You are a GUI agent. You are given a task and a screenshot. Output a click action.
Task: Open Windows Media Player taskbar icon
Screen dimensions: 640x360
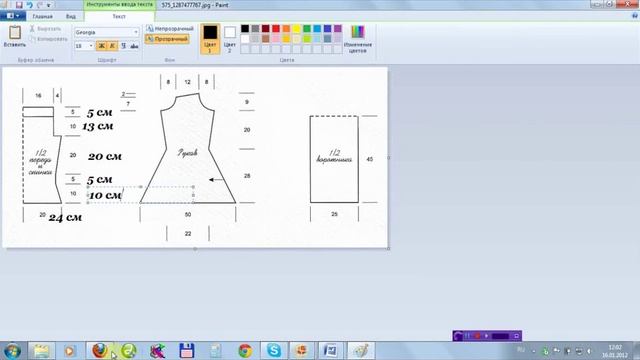tap(69, 351)
